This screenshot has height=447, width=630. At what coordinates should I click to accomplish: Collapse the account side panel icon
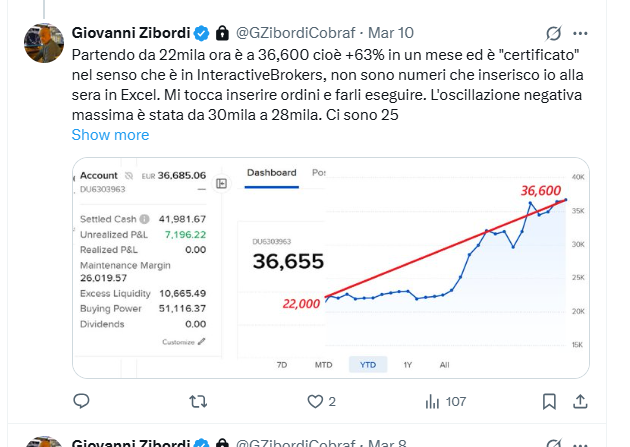click(221, 184)
